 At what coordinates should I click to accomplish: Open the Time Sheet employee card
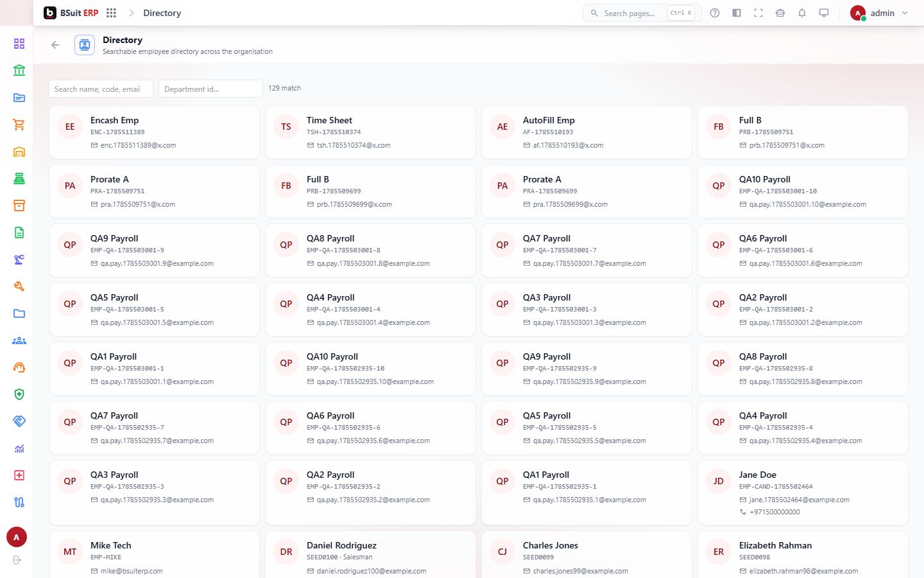click(x=370, y=132)
